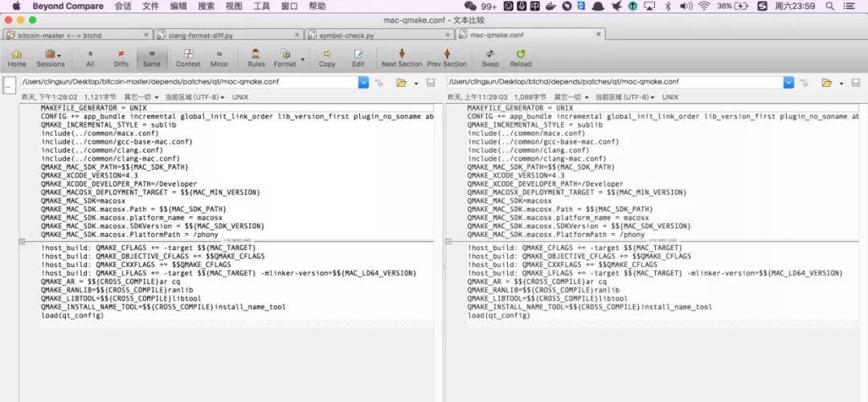Switch to symbol-check.py tab
This screenshot has width=868, height=402.
point(379,35)
